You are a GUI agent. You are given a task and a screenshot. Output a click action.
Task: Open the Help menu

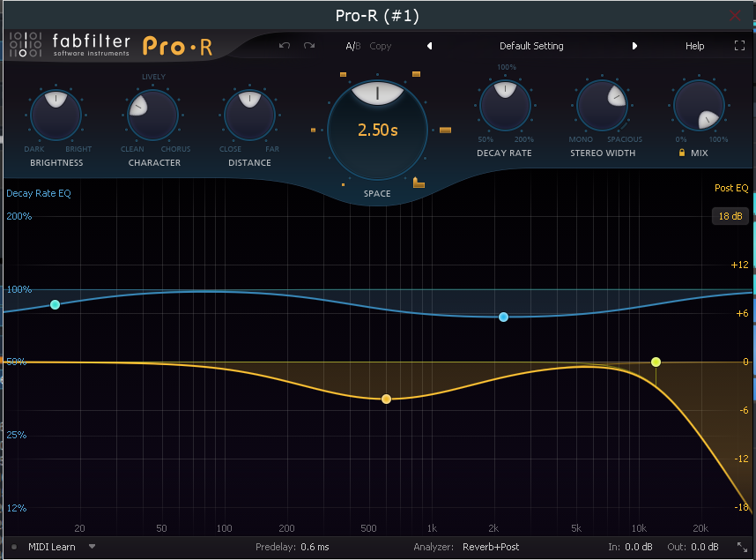click(x=695, y=46)
